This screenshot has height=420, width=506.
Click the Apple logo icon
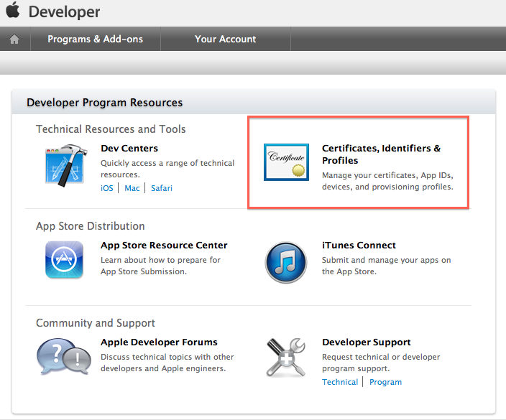(13, 10)
